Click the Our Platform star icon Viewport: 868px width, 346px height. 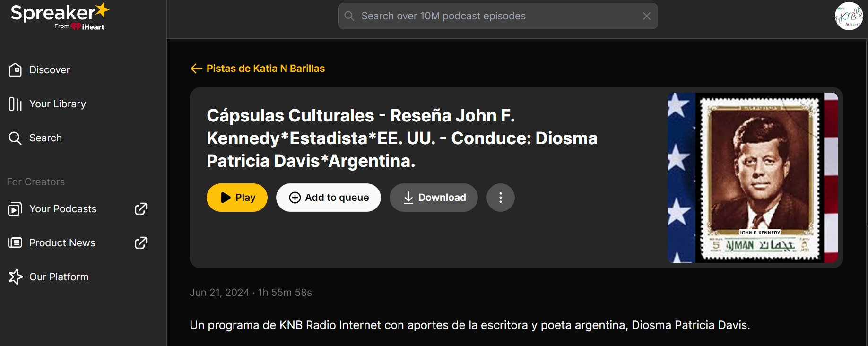[x=15, y=277]
